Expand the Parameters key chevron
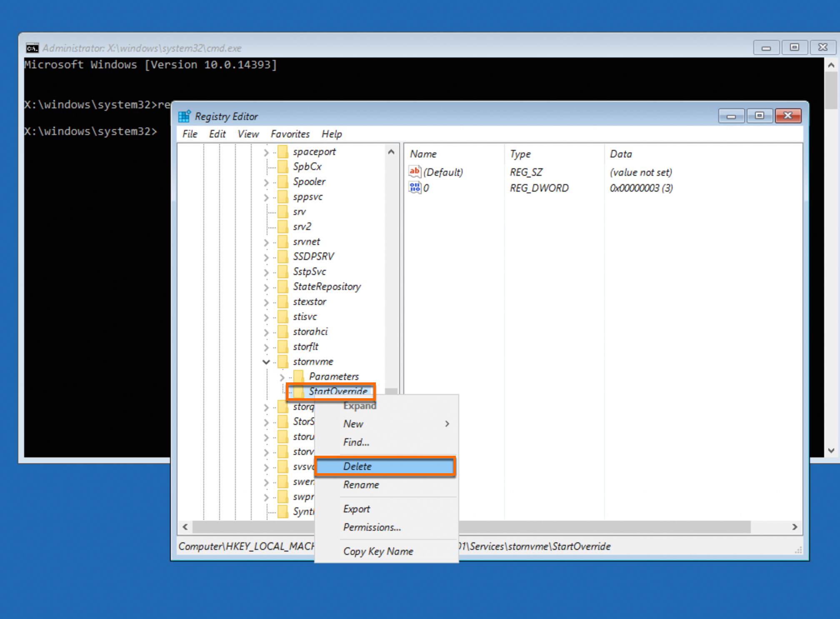 coord(282,377)
